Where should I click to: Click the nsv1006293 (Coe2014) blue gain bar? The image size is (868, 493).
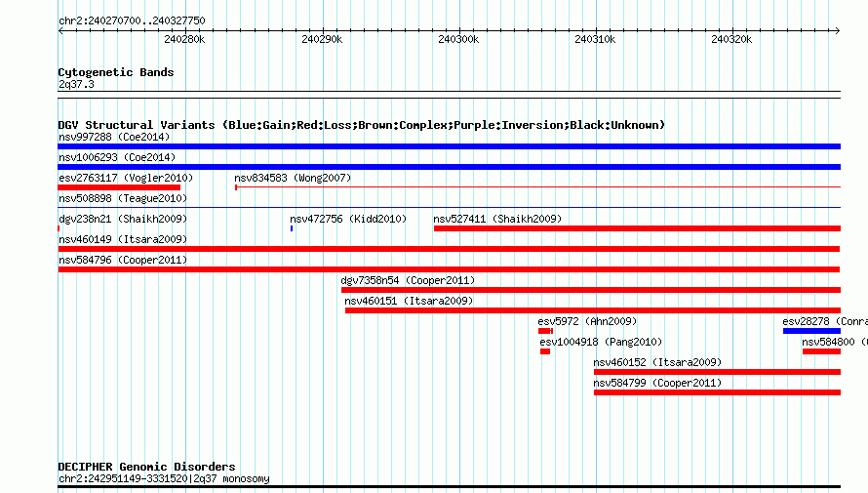(x=449, y=167)
